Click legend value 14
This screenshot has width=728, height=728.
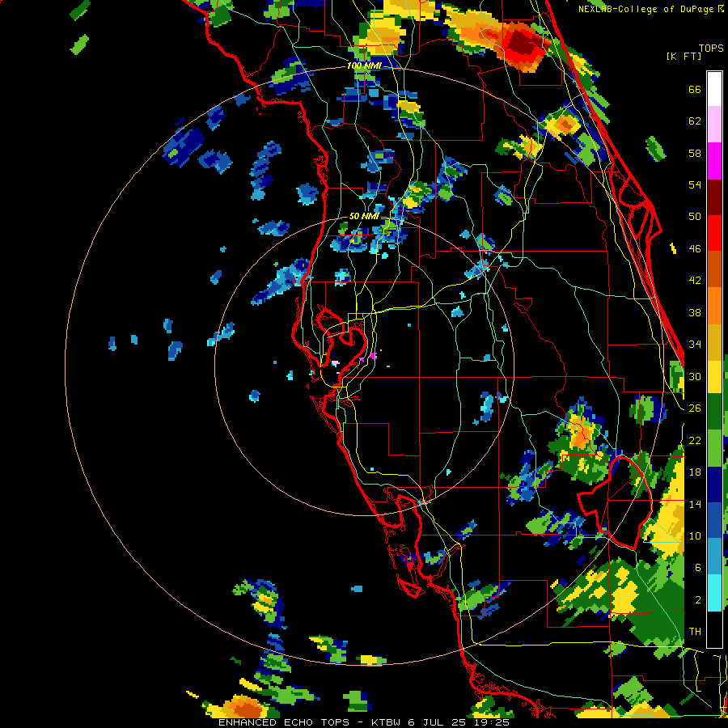[695, 504]
